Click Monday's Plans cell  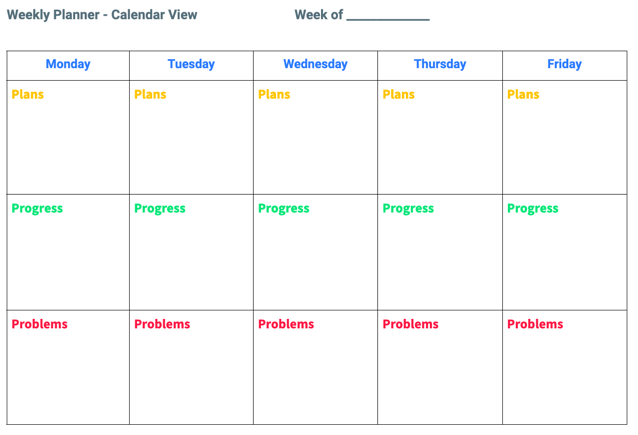68,137
